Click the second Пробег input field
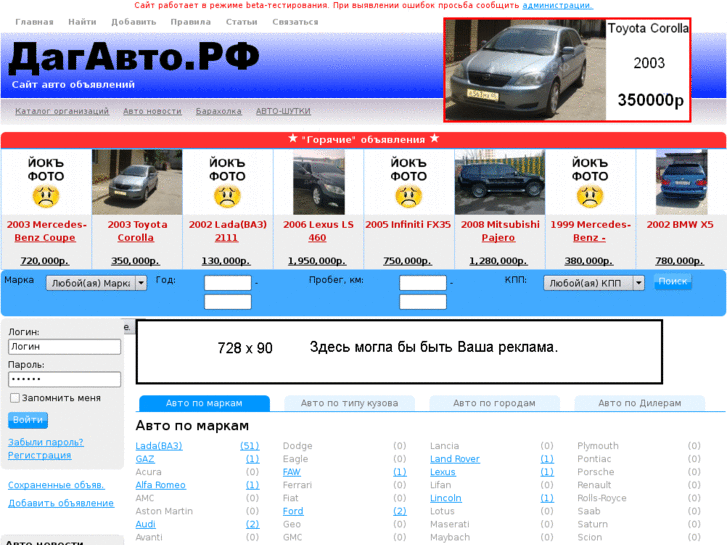Image resolution: width=727 pixels, height=545 pixels. 423,302
